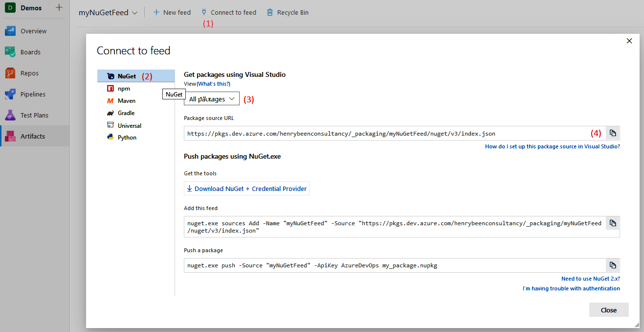The width and height of the screenshot is (644, 332).
Task: Open the Boards section icon
Action: tap(10, 52)
